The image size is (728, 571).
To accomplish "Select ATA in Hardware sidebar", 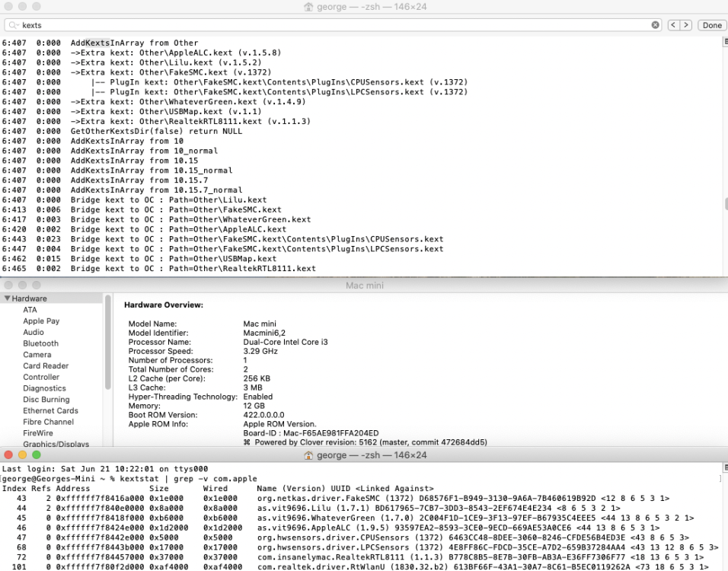I will [x=30, y=310].
